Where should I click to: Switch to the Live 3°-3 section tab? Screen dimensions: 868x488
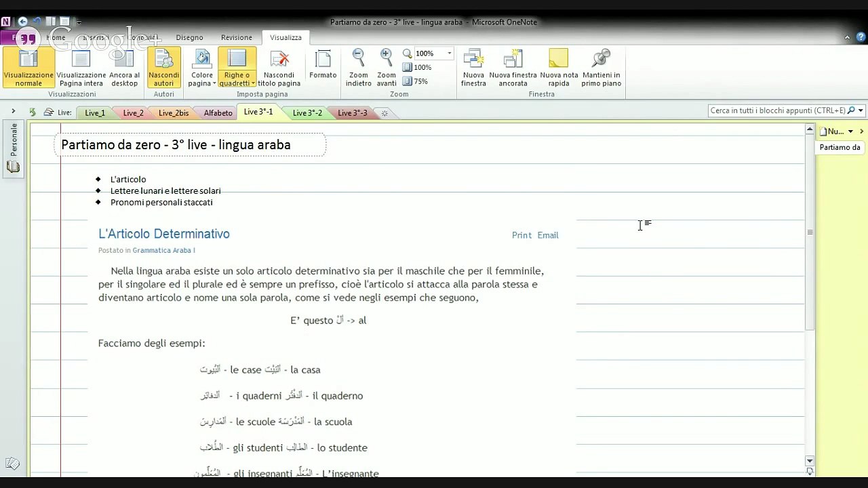click(352, 113)
